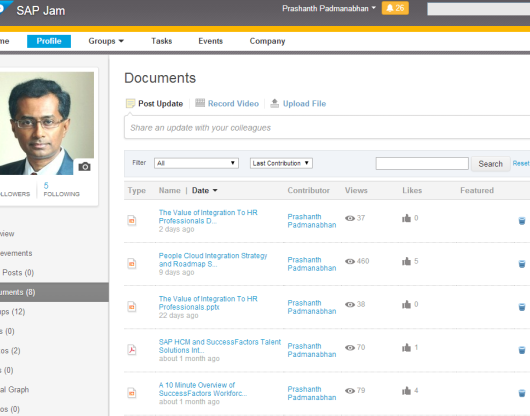Open the Company tab
The height and width of the screenshot is (416, 530).
click(x=267, y=41)
